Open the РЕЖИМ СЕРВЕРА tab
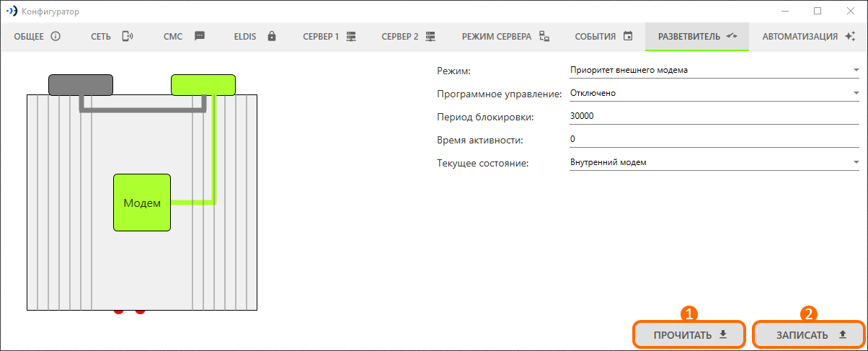The width and height of the screenshot is (868, 351). click(505, 36)
